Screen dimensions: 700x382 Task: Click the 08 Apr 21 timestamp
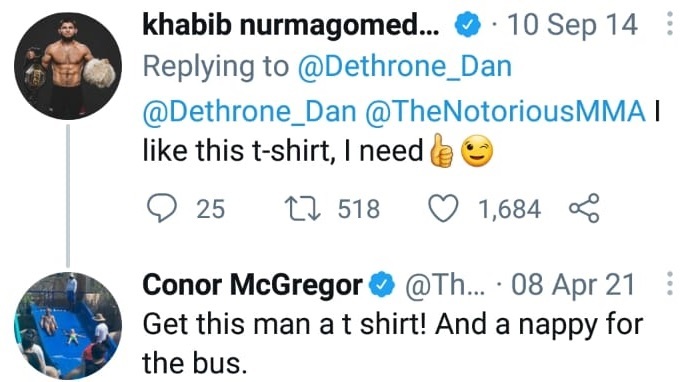pyautogui.click(x=573, y=285)
